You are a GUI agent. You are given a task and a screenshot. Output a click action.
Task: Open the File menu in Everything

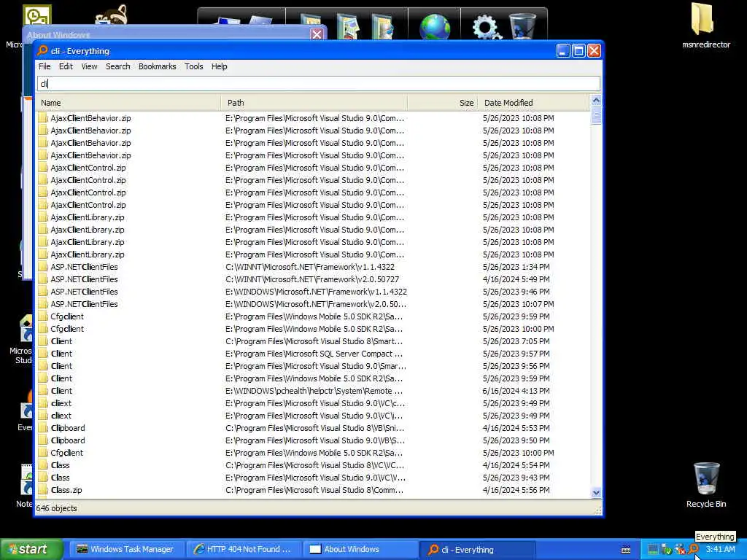click(x=44, y=66)
